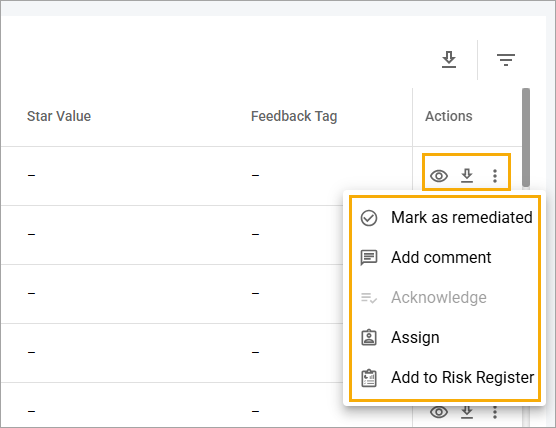Click the eye icon in the last row
This screenshot has height=428, width=556.
click(x=439, y=412)
